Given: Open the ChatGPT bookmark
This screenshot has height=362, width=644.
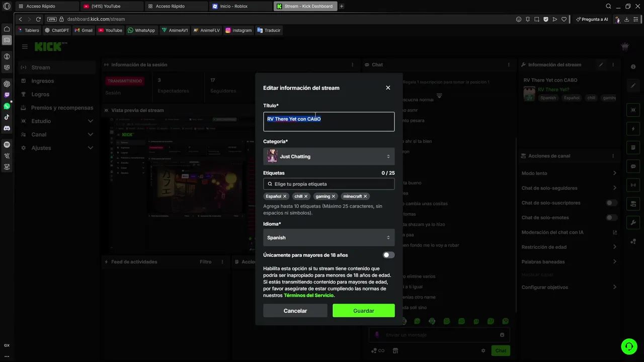Looking at the screenshot, I should tap(57, 30).
